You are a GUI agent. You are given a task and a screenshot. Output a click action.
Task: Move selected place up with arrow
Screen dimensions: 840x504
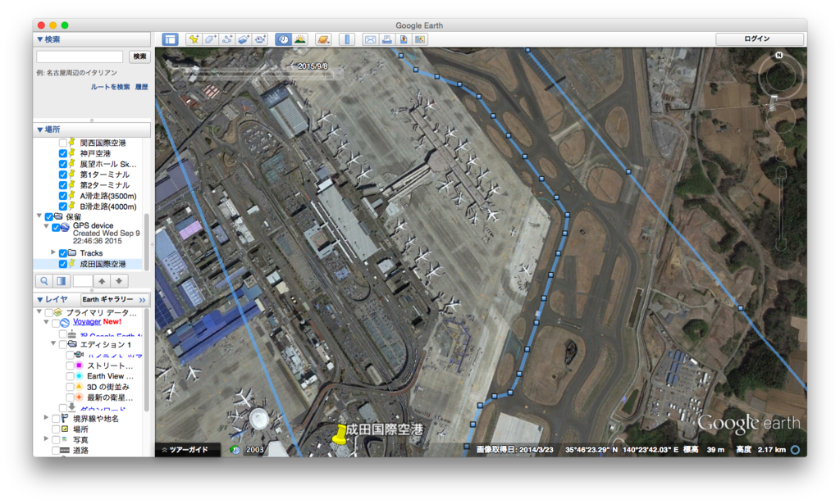102,281
